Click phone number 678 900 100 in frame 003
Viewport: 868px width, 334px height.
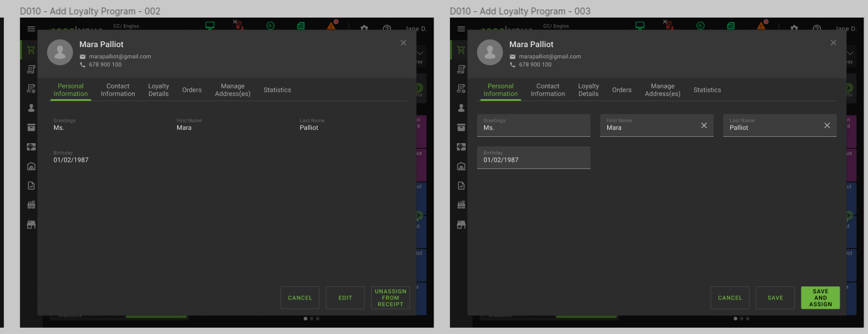point(536,65)
